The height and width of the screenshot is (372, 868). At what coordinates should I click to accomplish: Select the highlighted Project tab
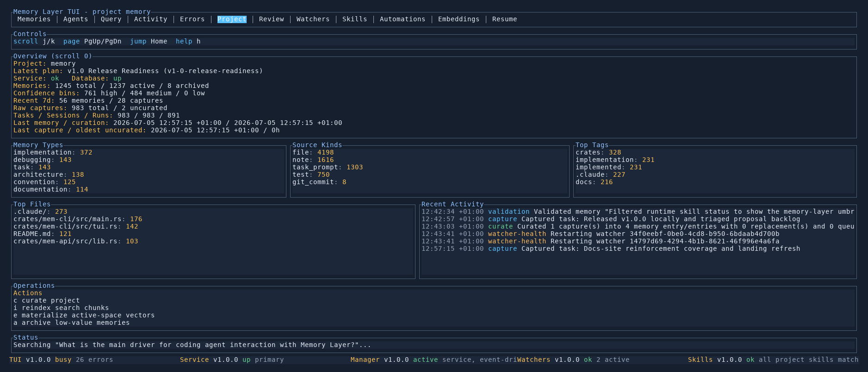point(232,19)
